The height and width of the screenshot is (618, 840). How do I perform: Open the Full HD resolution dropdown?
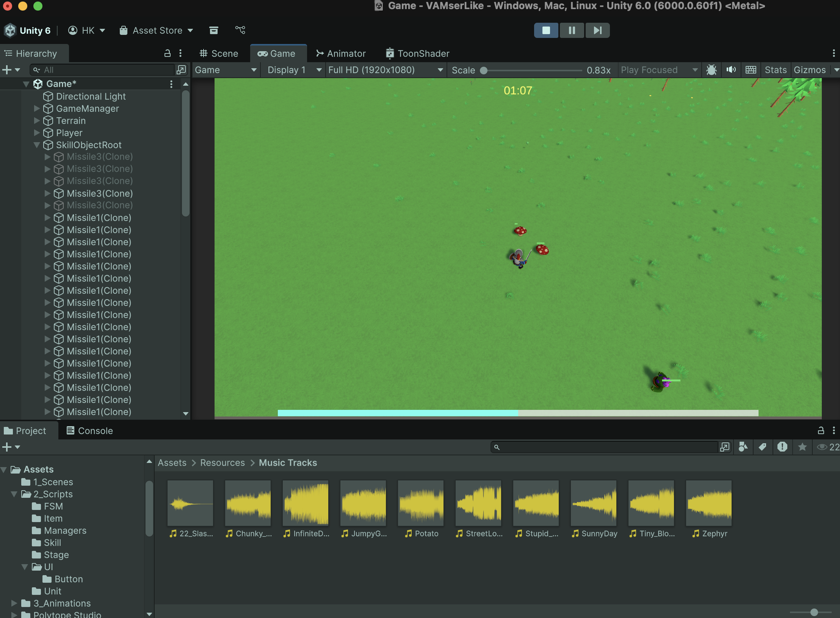386,70
